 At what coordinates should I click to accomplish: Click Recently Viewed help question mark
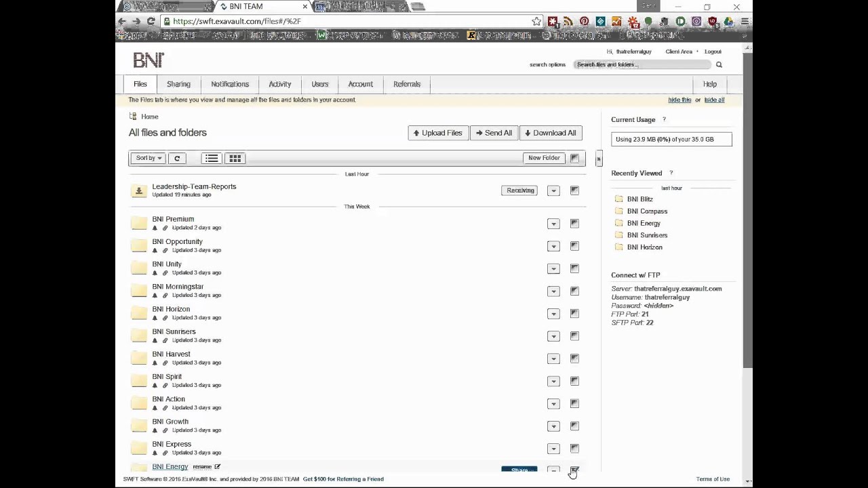671,174
